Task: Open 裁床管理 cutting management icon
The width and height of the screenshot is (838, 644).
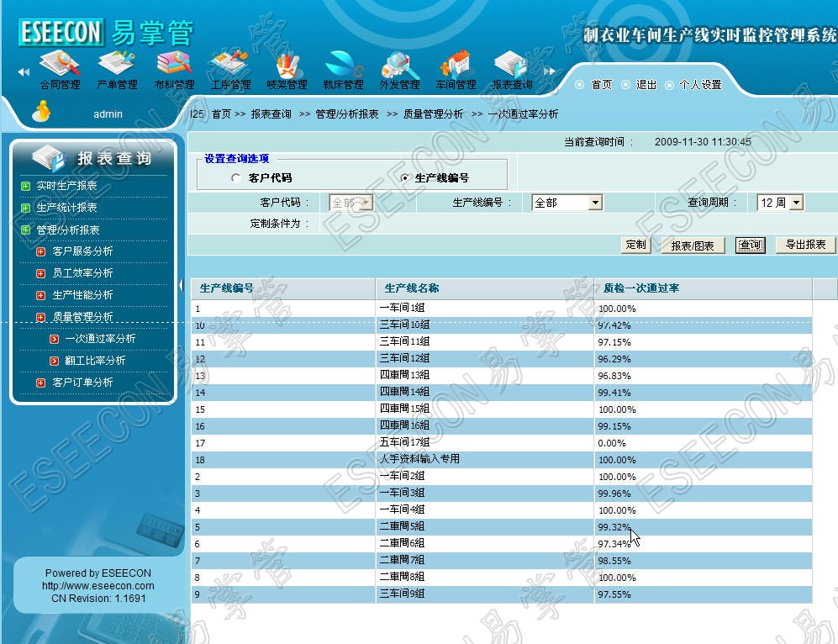Action: [x=343, y=66]
